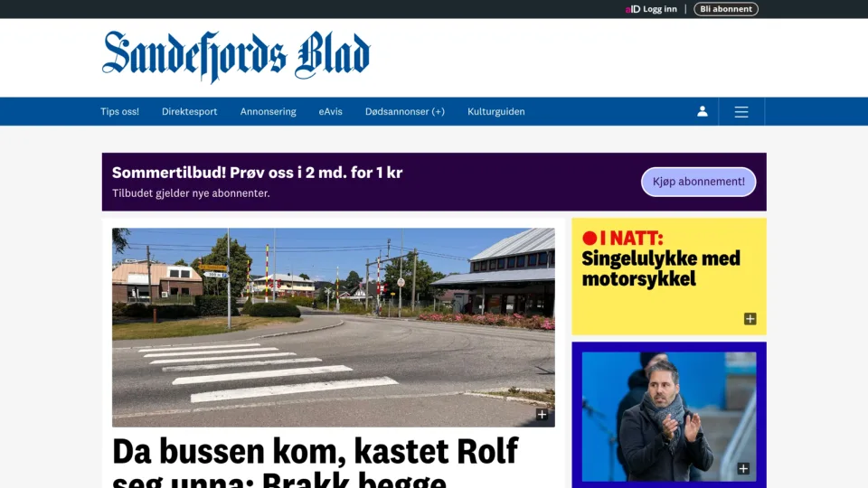Open the Sommertilbud offer headline
Image resolution: width=868 pixels, height=488 pixels.
click(x=258, y=173)
